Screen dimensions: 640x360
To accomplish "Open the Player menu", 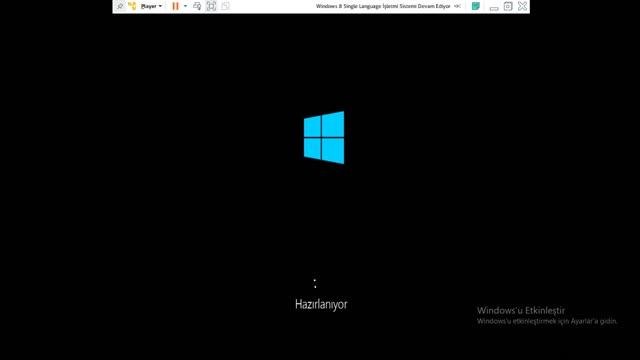I will (x=151, y=6).
